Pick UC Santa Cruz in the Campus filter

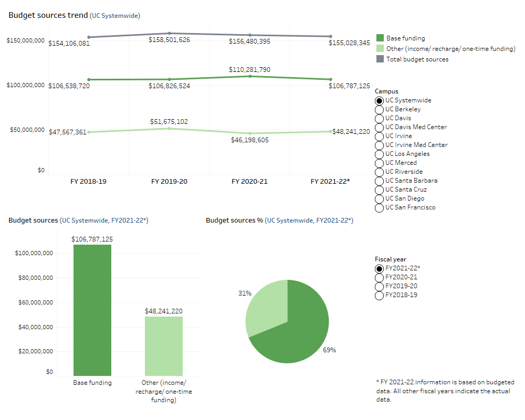pos(379,190)
